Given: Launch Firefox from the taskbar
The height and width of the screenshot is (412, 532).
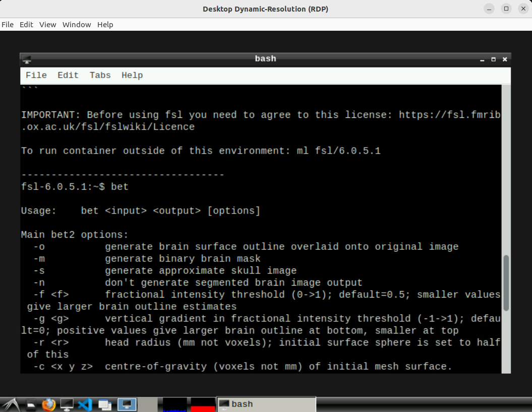Looking at the screenshot, I should (48, 404).
